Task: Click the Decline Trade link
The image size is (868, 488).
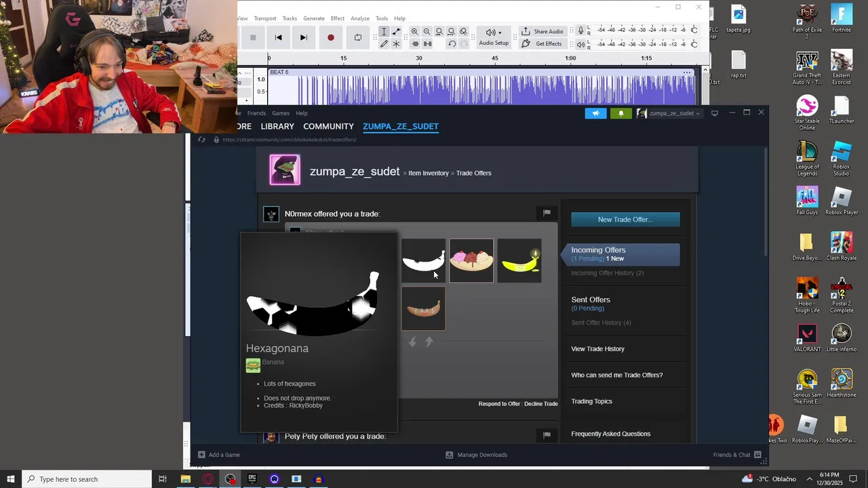Action: [x=540, y=404]
